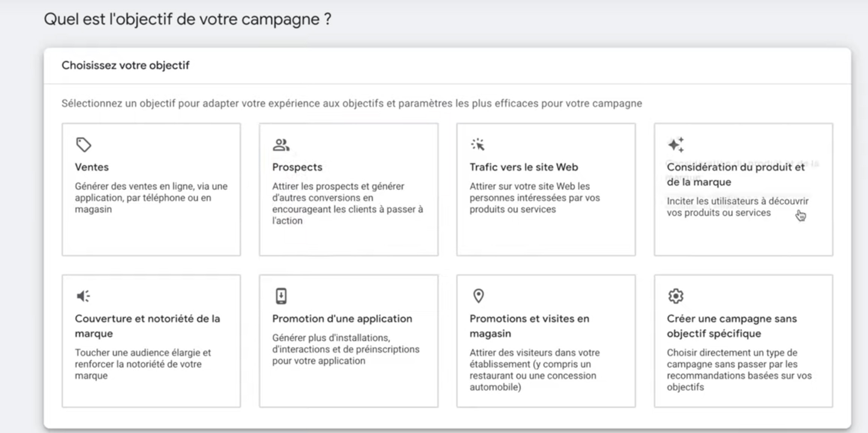Select Promotions et visites en magasin

pyautogui.click(x=529, y=326)
